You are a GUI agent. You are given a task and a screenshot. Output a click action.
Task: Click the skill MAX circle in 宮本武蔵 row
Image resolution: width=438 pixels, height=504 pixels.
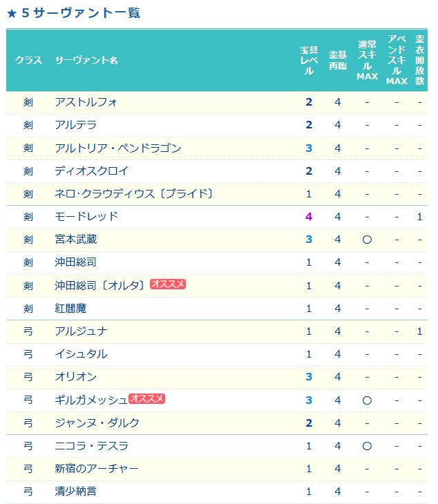367,240
